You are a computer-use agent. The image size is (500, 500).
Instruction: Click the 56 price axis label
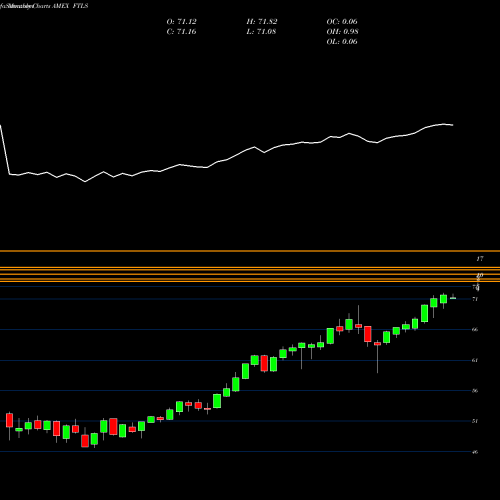pos(475,390)
